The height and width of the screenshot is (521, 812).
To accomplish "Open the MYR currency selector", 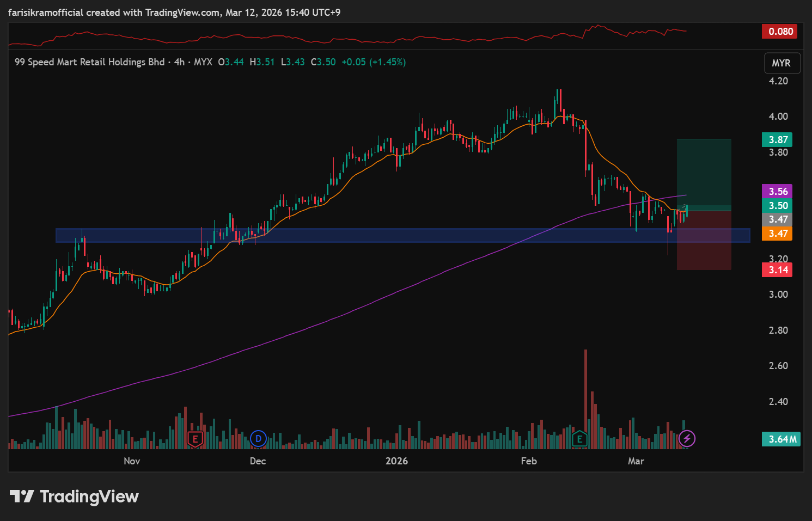I will 782,63.
